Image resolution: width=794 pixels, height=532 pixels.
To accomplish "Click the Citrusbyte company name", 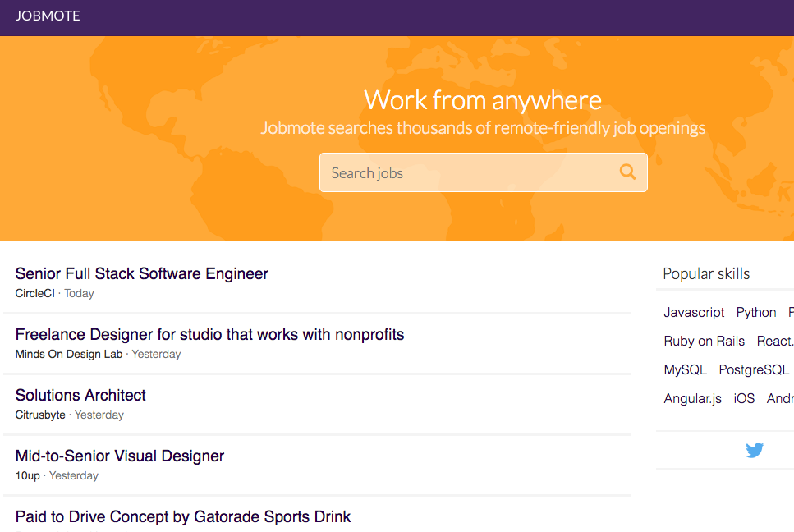I will pos(40,415).
